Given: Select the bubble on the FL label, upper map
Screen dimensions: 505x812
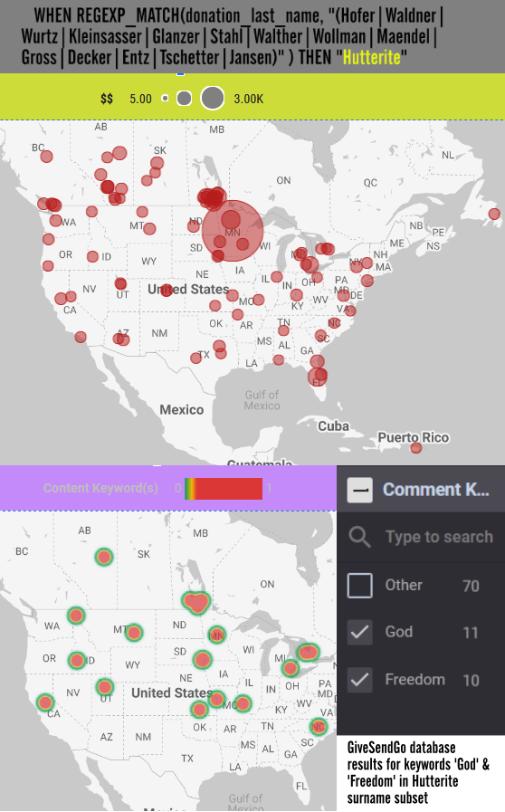Looking at the screenshot, I should point(317,377).
